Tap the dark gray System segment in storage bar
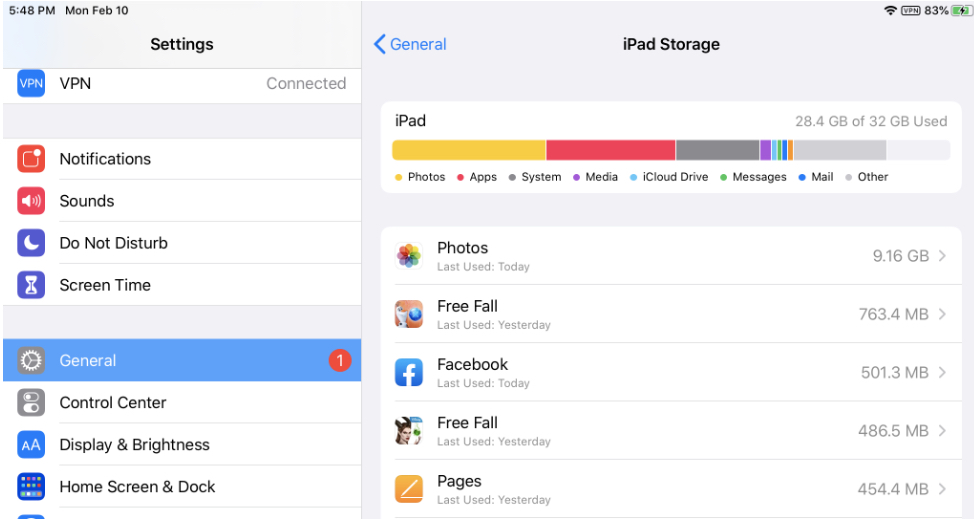 click(x=717, y=150)
